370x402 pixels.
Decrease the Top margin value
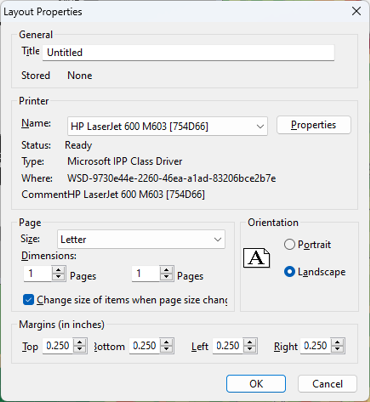click(80, 349)
